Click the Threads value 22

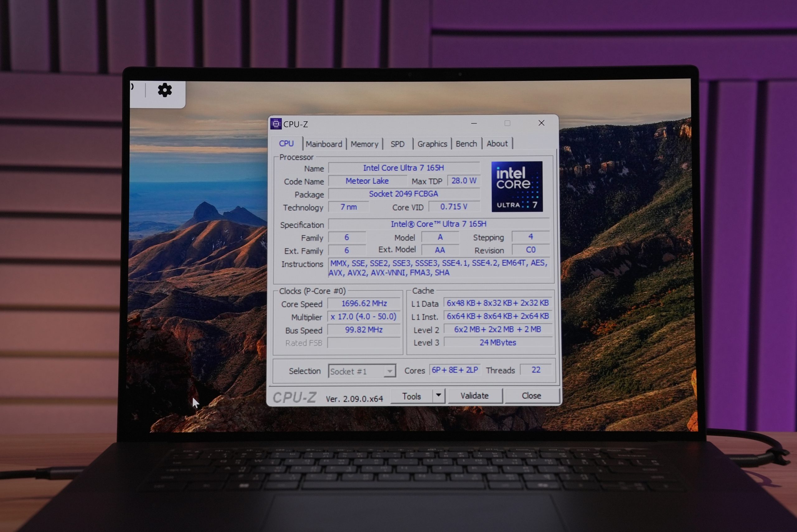click(x=536, y=370)
